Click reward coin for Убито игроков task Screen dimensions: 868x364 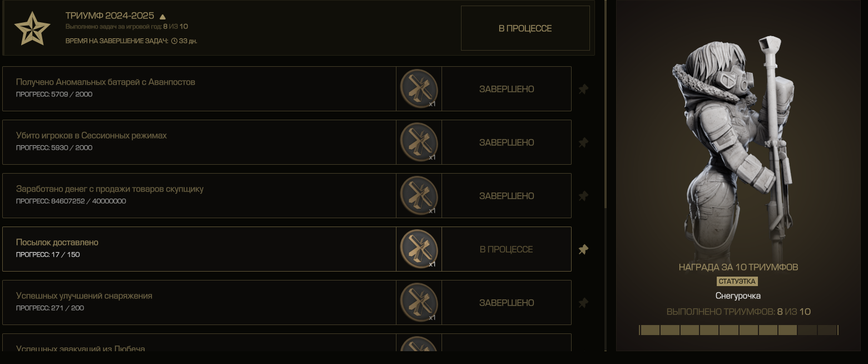(x=419, y=142)
